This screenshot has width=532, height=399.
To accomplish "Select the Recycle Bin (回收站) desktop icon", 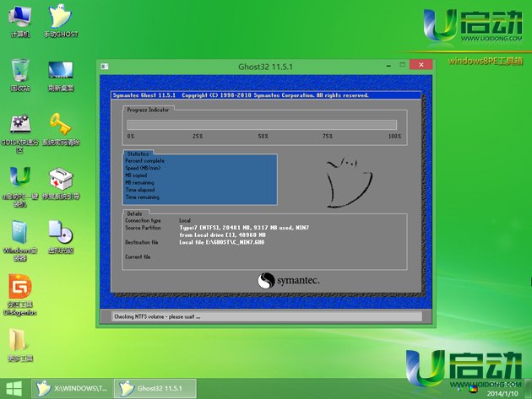I will 20,75.
